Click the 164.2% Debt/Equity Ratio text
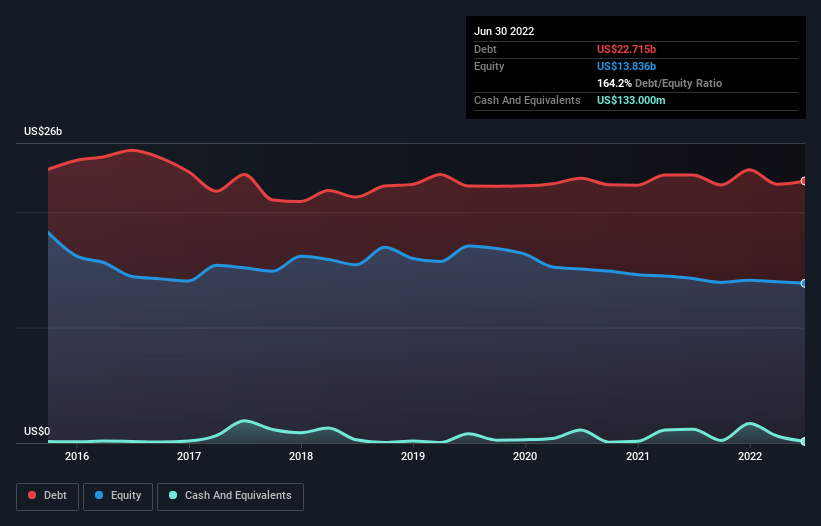This screenshot has height=526, width=821. tap(659, 83)
